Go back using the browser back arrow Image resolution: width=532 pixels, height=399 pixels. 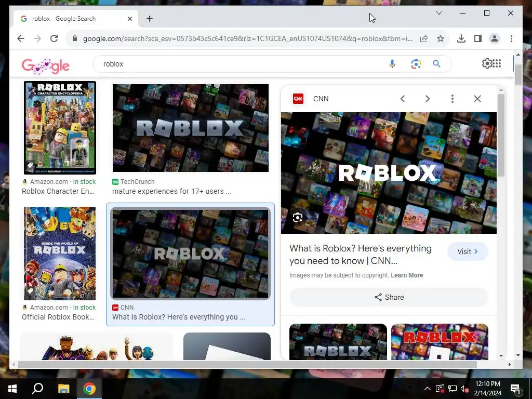coord(21,38)
